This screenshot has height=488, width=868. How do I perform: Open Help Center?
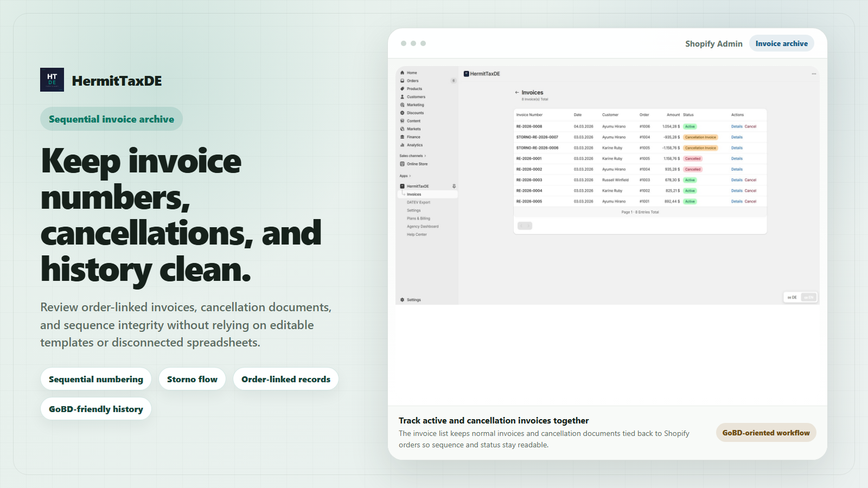417,235
